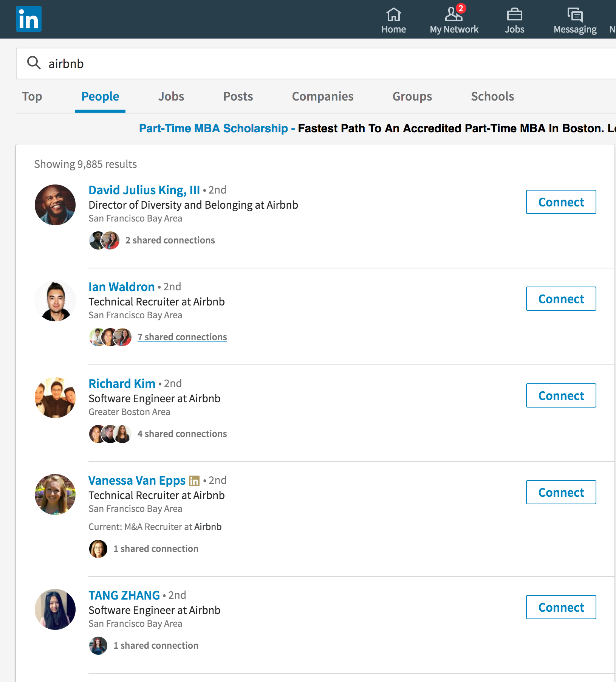Open David Julius King, III profile
616x682 pixels.
coord(144,190)
